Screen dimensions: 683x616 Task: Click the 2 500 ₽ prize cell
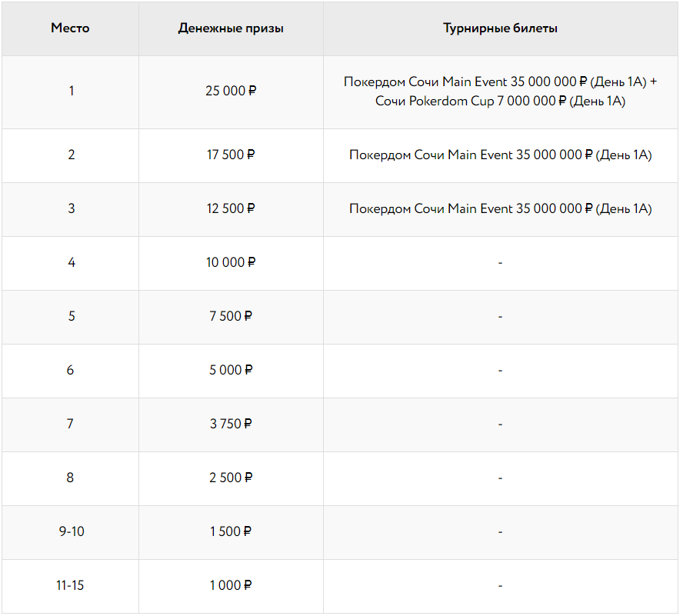[x=231, y=478]
